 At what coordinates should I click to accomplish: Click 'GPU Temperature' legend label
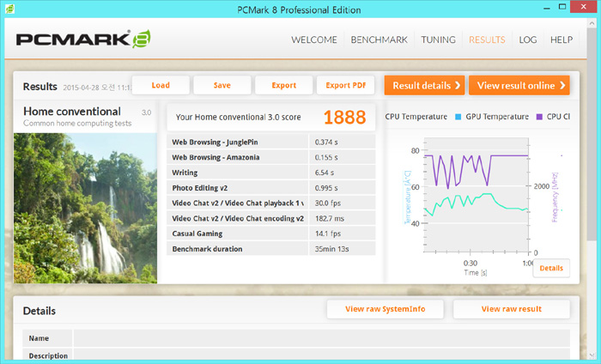[x=497, y=117]
